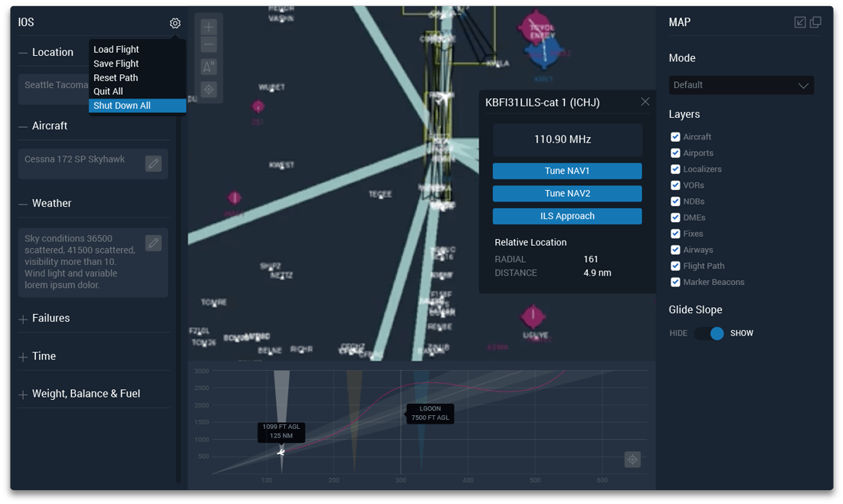Image resolution: width=843 pixels, height=504 pixels.
Task: Select Shut Down All in the menu
Action: [137, 105]
